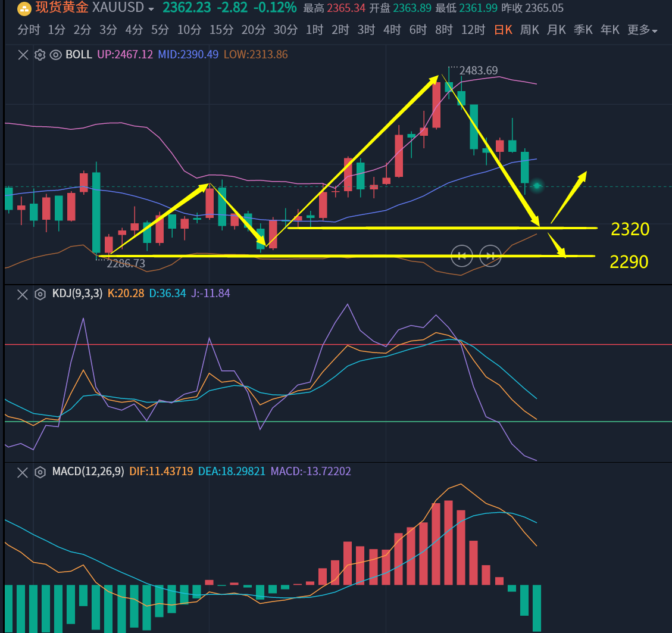Viewport: 672px width, 633px height.
Task: Select the 分时 intraday view
Action: [30, 30]
